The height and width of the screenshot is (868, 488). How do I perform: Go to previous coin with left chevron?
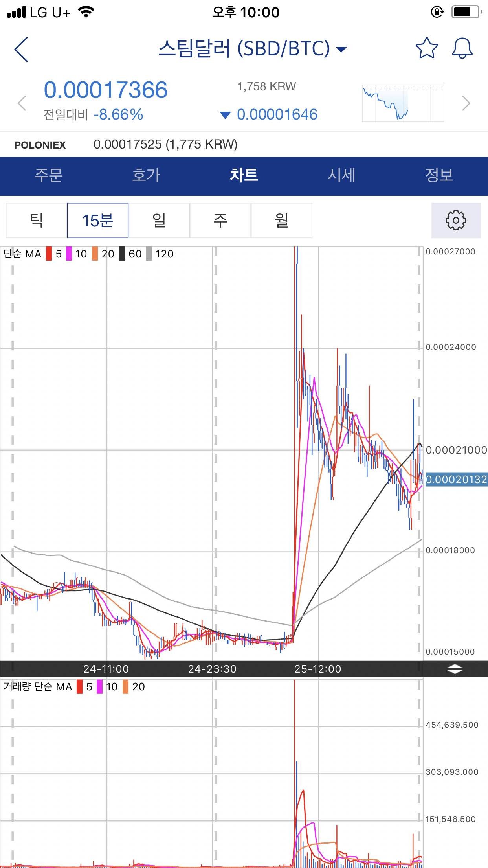pos(22,103)
